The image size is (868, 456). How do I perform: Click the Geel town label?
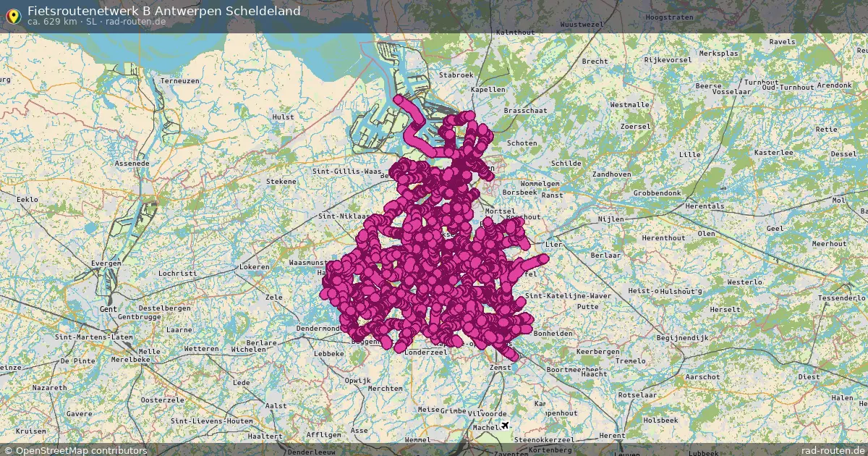[x=775, y=228]
